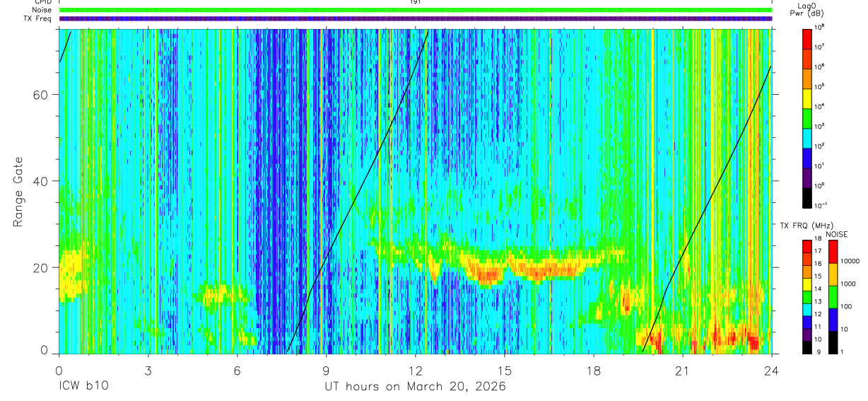Pick the cyan segment of the power colorbar

(x=807, y=136)
